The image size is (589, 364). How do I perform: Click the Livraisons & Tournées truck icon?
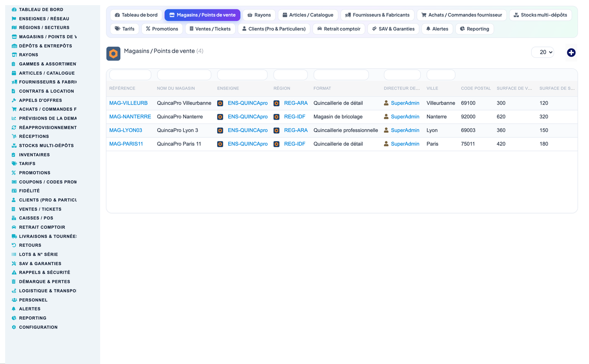coord(14,237)
